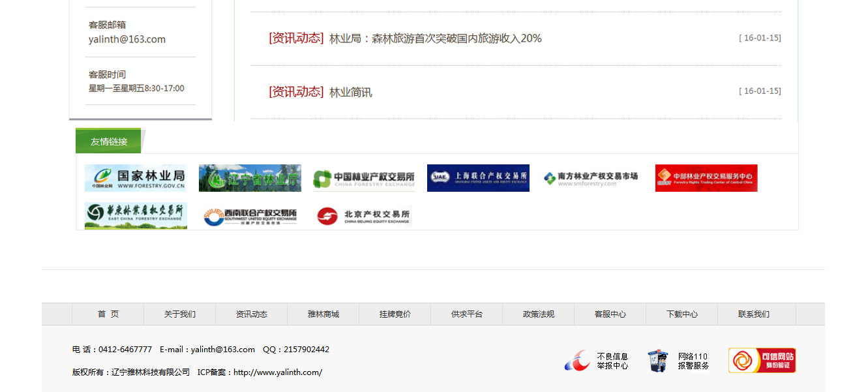Open 下载中心 in footer navigation
The width and height of the screenshot is (868, 392).
coord(682,314)
